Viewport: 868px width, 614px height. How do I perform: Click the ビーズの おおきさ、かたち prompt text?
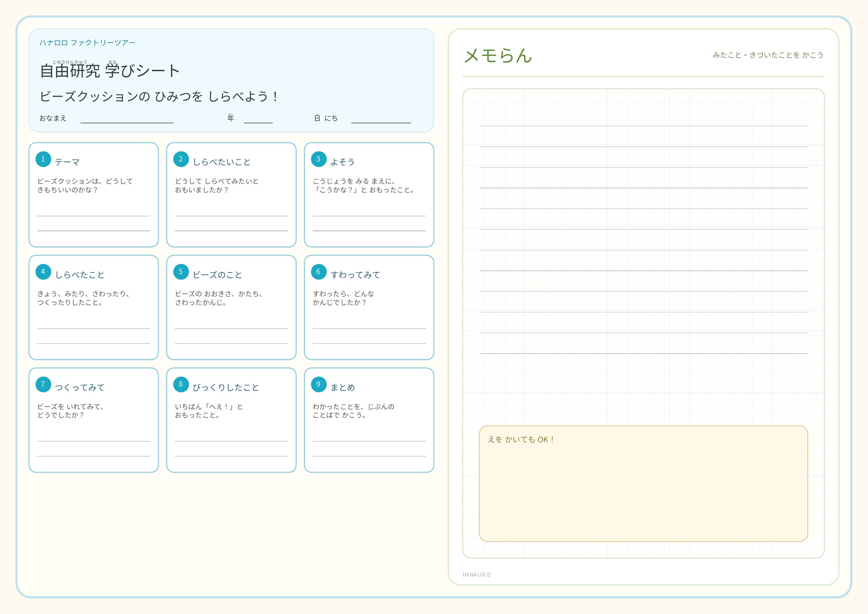point(219,294)
